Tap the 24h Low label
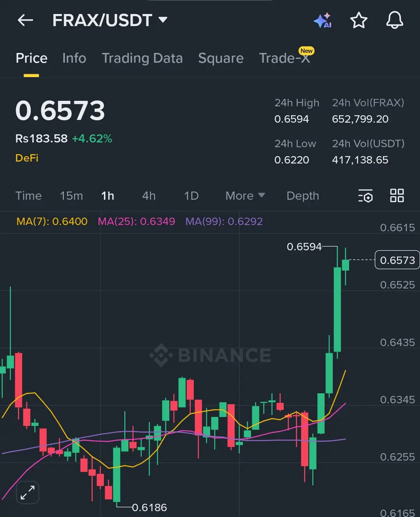 click(x=295, y=144)
